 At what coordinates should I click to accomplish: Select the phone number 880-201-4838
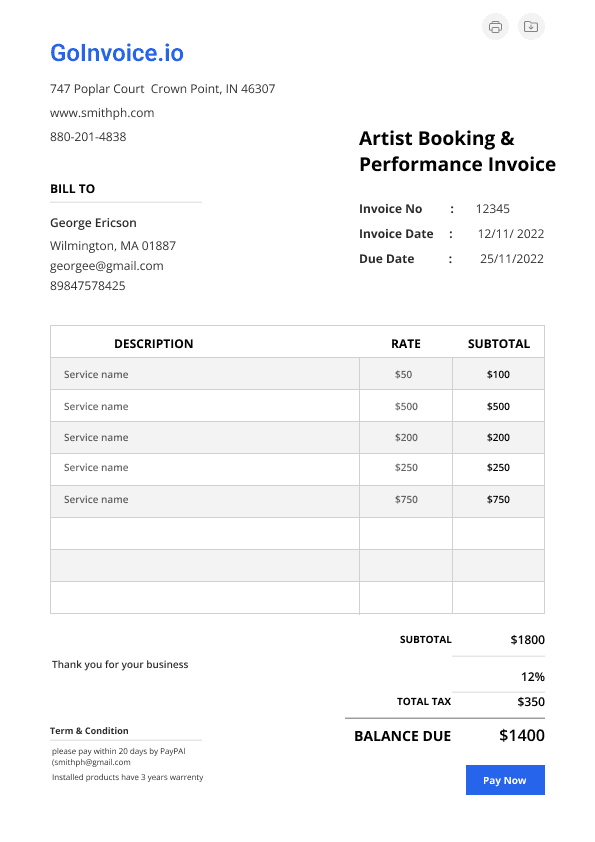(x=88, y=137)
